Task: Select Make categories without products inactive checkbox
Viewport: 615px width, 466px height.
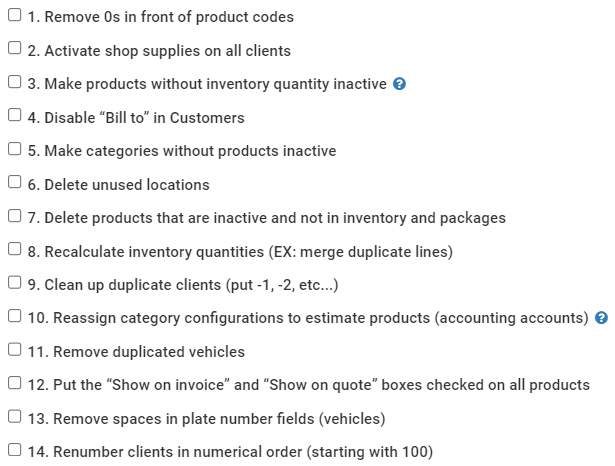Action: (x=15, y=150)
